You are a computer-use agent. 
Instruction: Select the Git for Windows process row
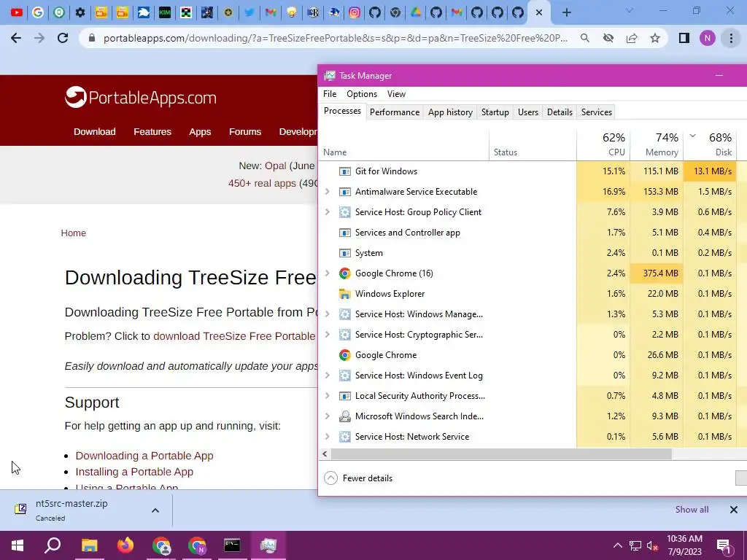(x=532, y=171)
